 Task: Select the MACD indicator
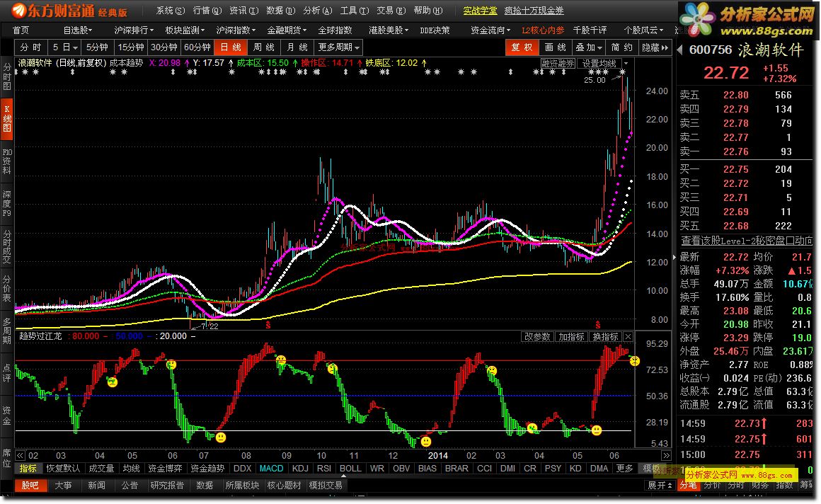pos(271,469)
